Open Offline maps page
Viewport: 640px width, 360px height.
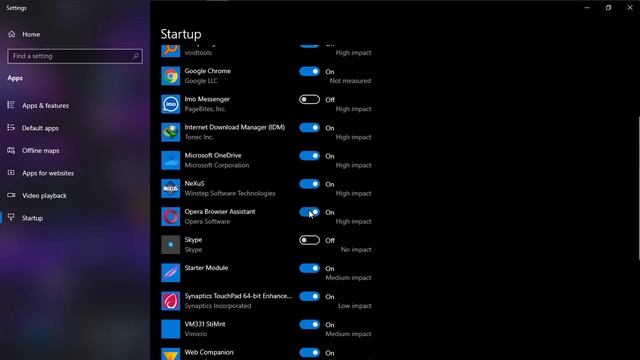coord(75,150)
